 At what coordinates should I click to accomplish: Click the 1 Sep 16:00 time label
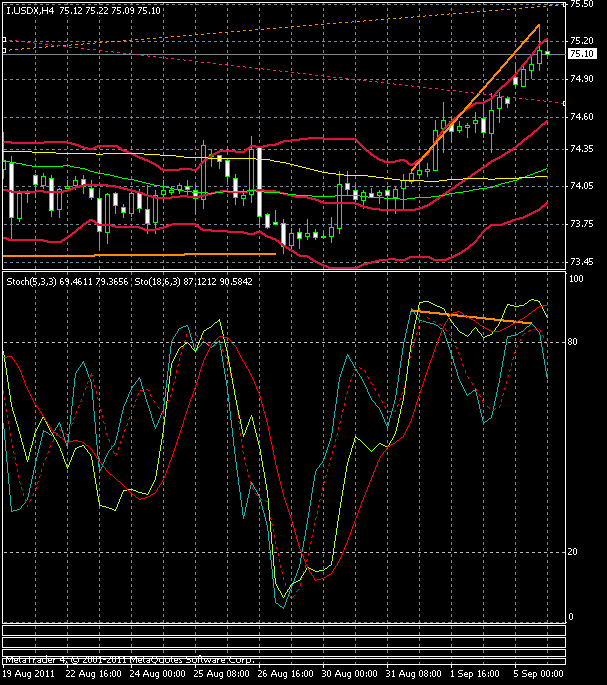475,674
